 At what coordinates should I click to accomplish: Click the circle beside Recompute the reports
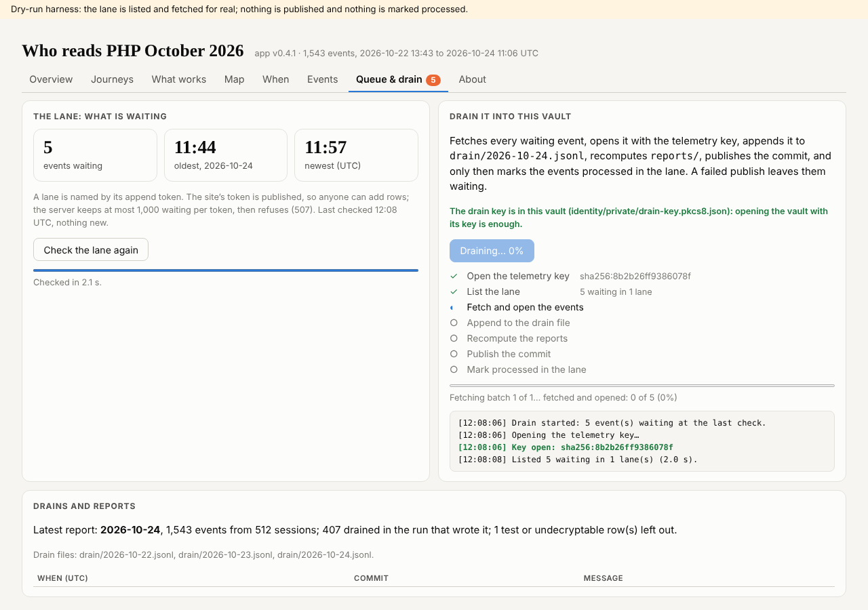point(454,338)
